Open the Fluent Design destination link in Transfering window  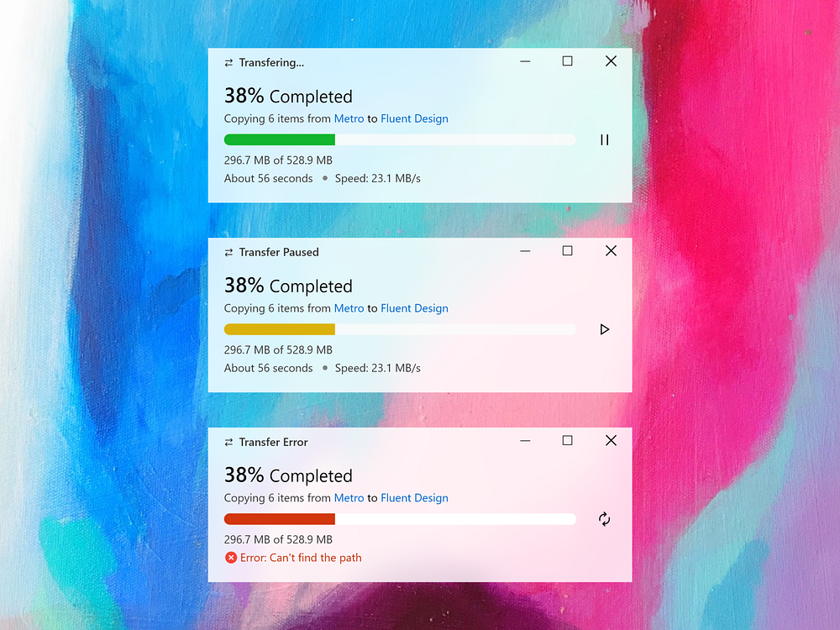[414, 118]
